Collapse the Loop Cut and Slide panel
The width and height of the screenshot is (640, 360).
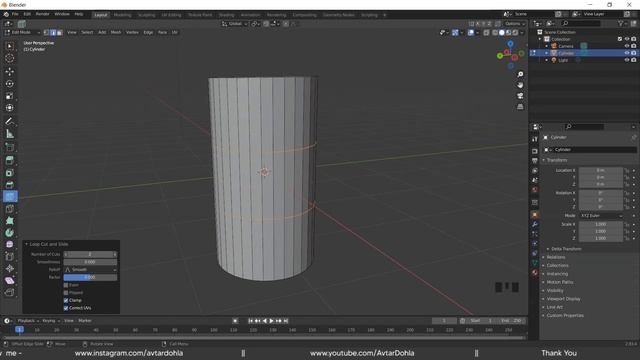click(x=27, y=244)
